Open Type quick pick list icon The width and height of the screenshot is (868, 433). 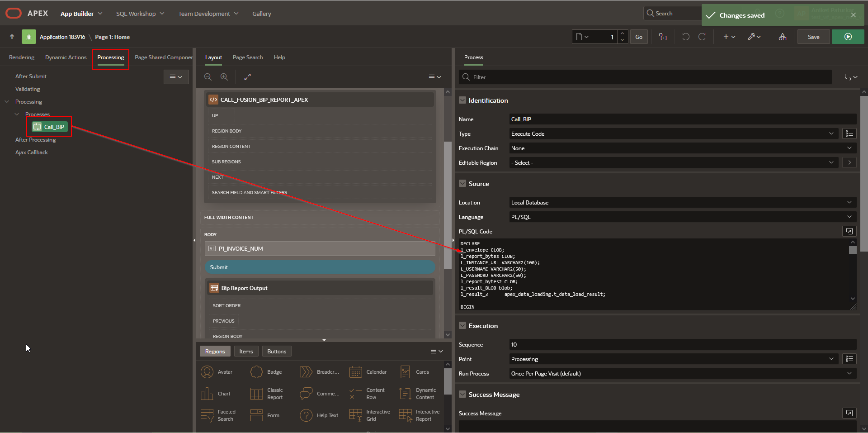(x=849, y=133)
